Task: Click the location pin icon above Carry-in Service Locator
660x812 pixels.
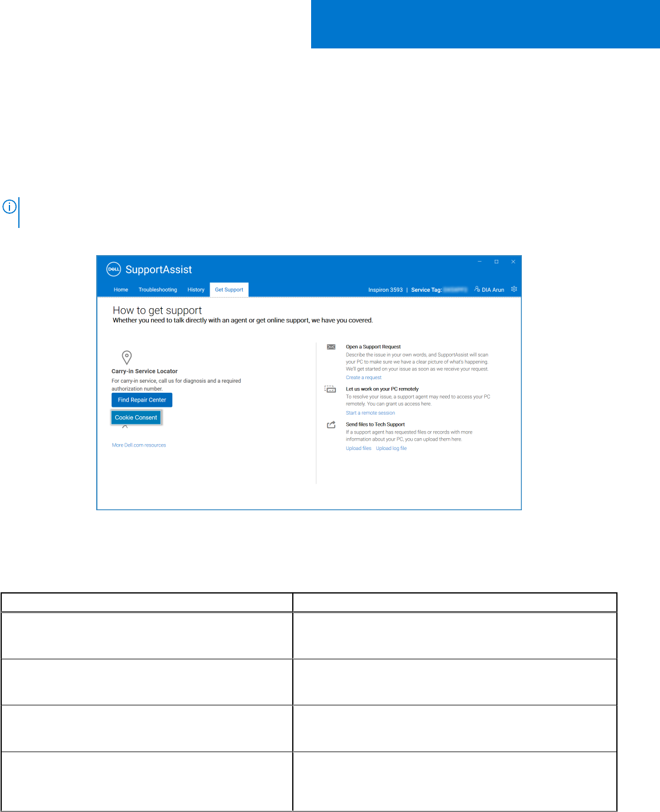Action: click(x=126, y=357)
